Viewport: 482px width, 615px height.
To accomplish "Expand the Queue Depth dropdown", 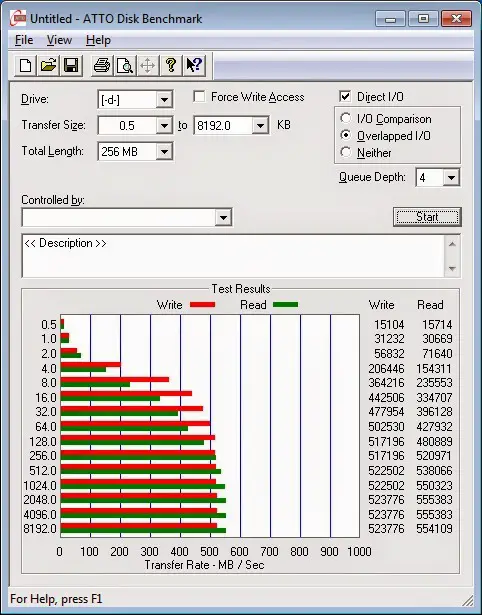I will 451,178.
